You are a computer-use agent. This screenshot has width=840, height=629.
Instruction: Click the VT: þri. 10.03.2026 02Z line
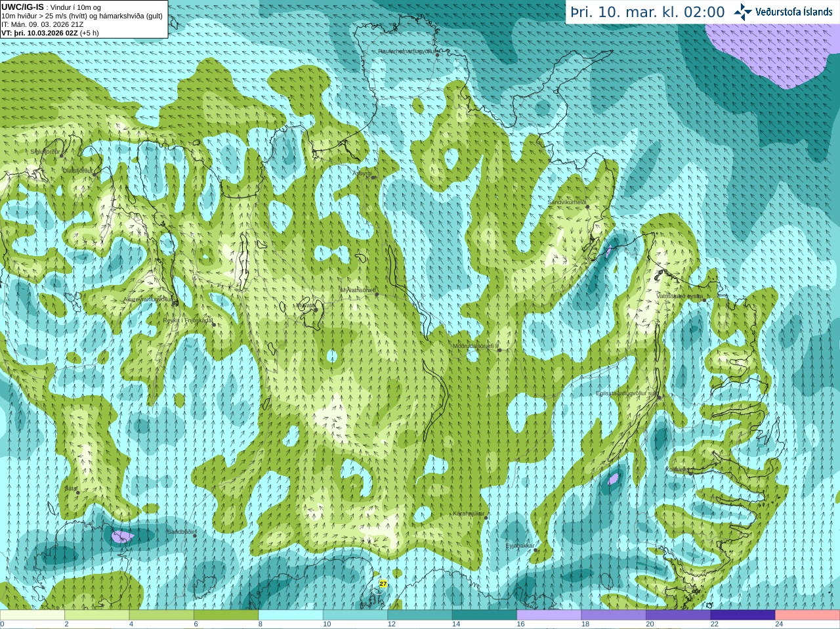click(x=51, y=33)
